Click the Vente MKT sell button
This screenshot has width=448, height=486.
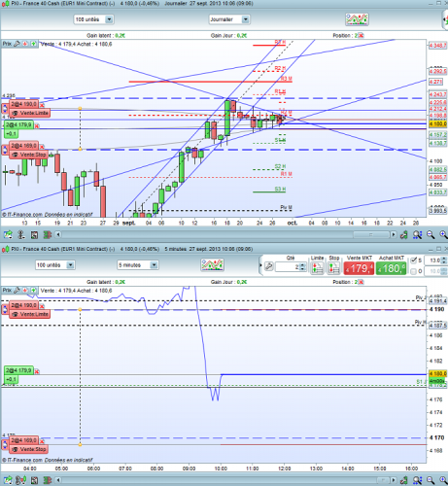coord(359,268)
